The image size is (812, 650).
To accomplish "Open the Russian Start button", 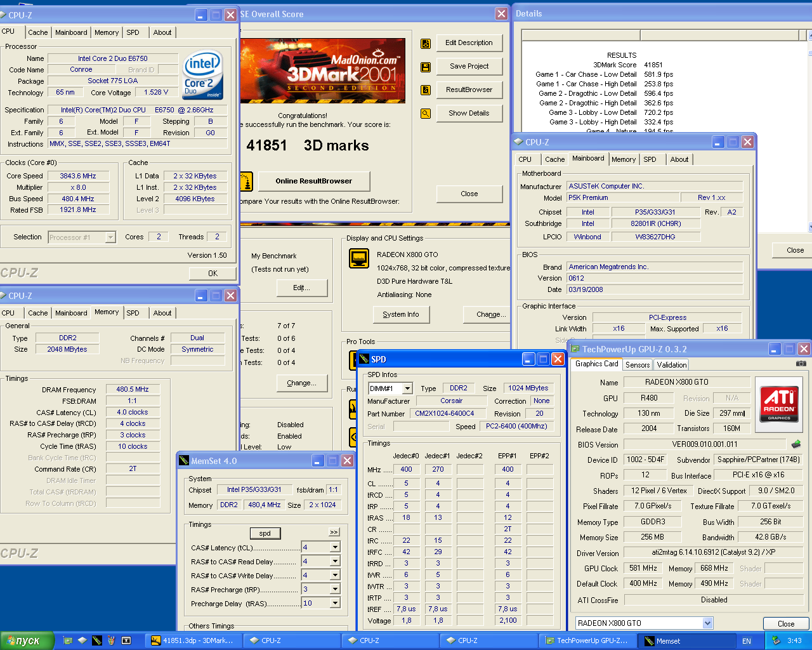I will pyautogui.click(x=27, y=640).
